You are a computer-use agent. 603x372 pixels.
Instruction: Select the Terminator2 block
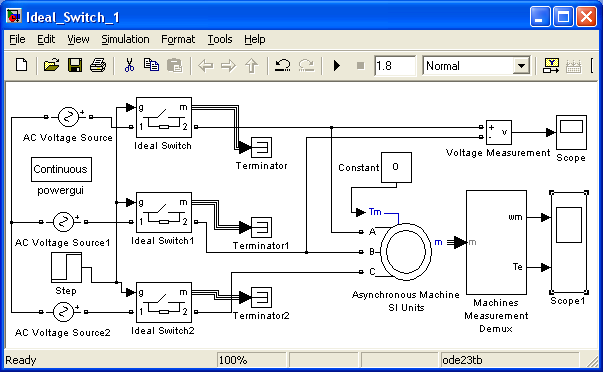tap(262, 297)
